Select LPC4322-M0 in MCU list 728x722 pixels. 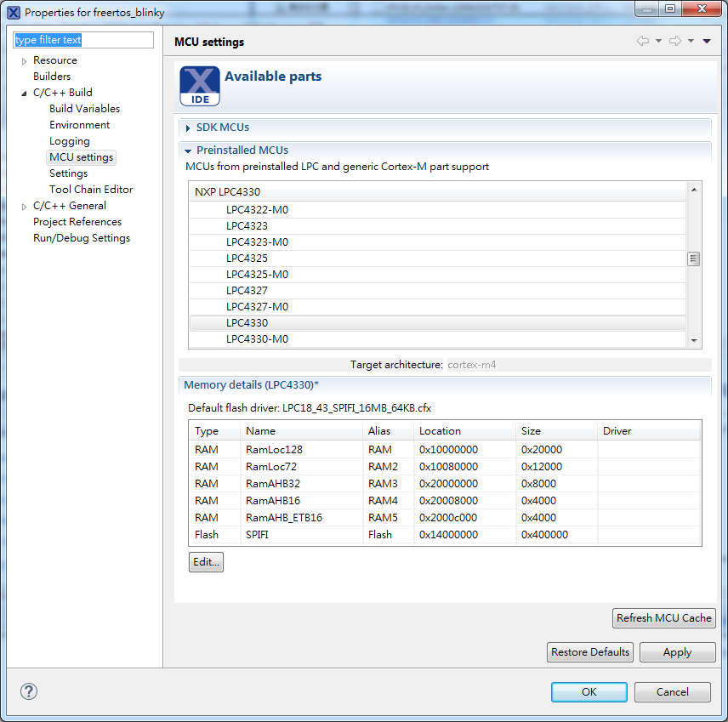pyautogui.click(x=437, y=210)
